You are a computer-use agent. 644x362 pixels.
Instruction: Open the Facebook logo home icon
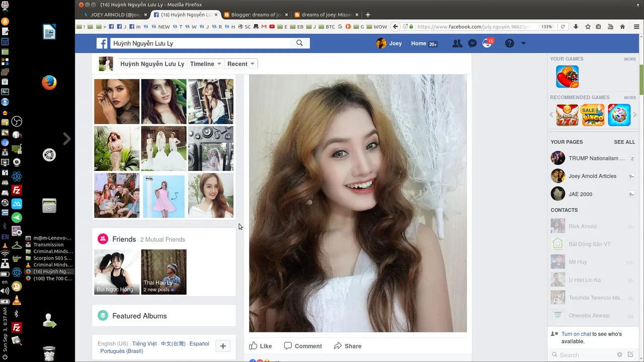point(102,43)
